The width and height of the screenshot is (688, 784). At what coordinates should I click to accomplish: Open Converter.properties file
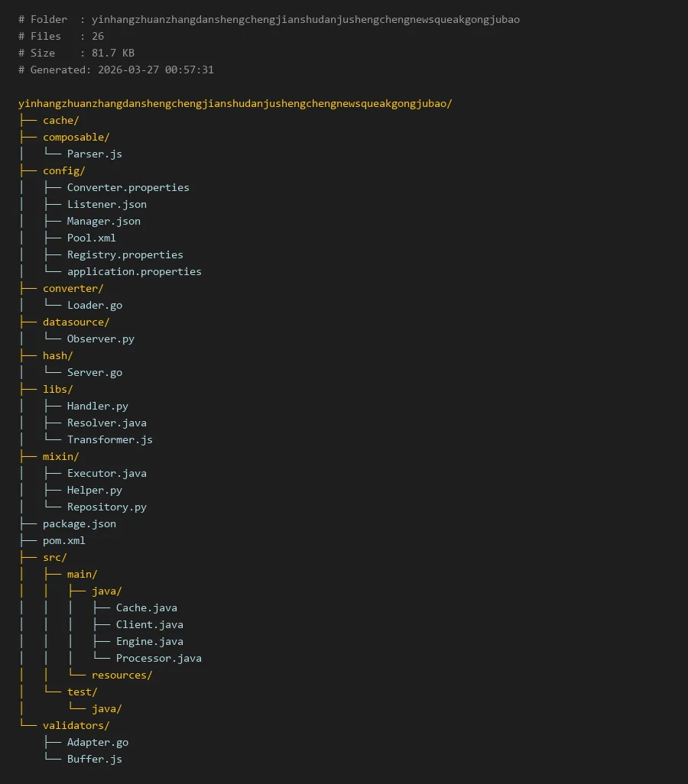(x=128, y=187)
